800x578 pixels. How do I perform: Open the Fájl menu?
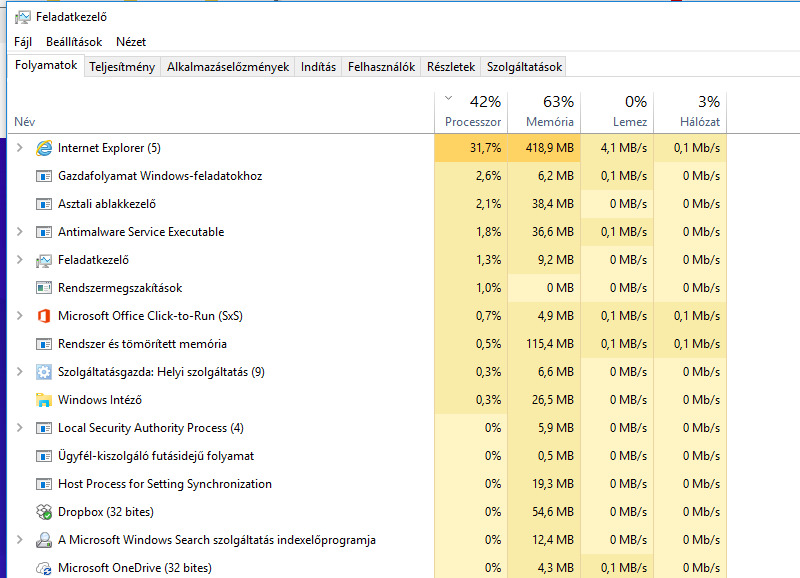(x=23, y=42)
